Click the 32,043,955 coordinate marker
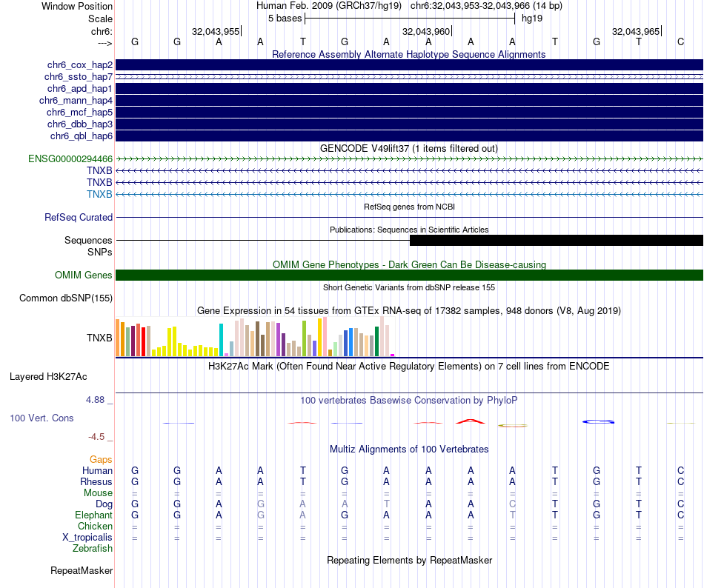The height and width of the screenshot is (588, 704). pos(216,31)
